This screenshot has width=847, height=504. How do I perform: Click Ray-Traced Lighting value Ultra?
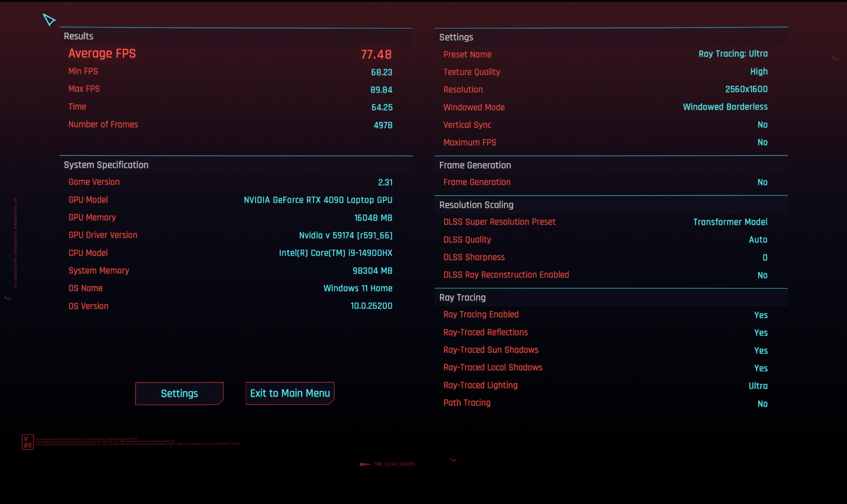pos(758,386)
